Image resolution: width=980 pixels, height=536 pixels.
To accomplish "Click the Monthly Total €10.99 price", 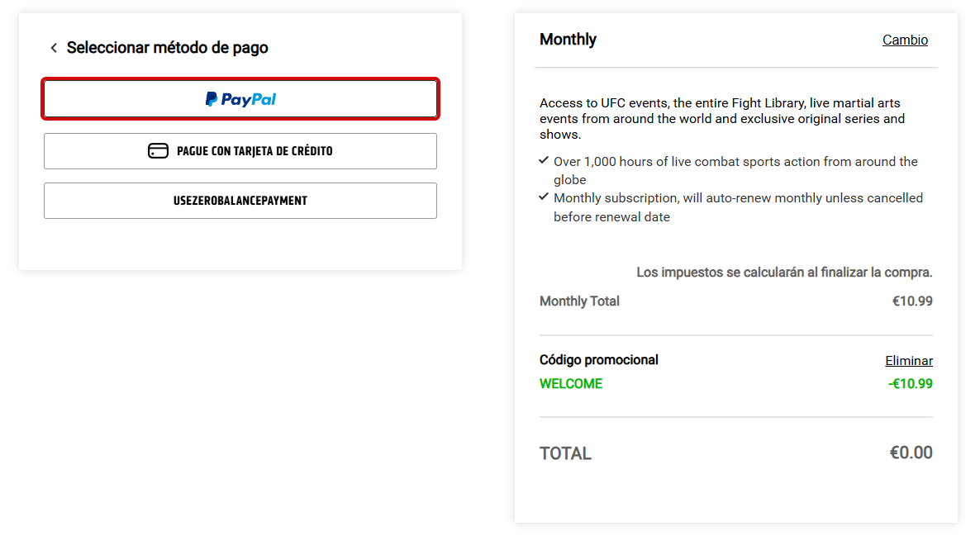I will click(x=912, y=301).
